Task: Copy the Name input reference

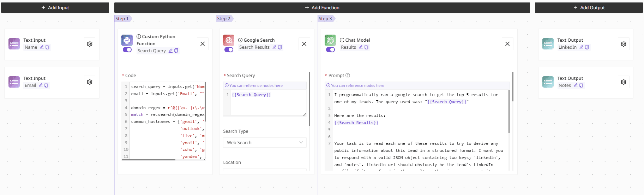Action: click(x=47, y=47)
